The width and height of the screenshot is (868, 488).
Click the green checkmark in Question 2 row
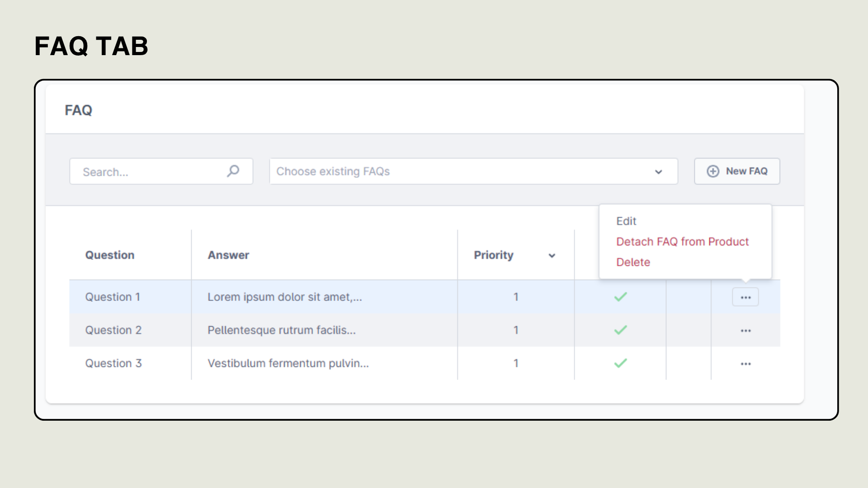pyautogui.click(x=620, y=330)
